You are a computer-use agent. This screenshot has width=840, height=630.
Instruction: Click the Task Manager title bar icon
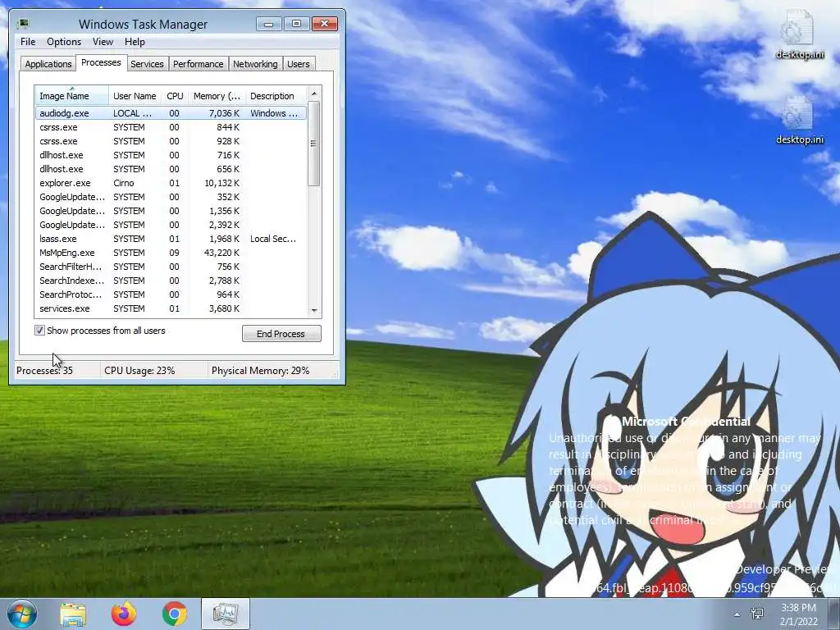tap(23, 24)
